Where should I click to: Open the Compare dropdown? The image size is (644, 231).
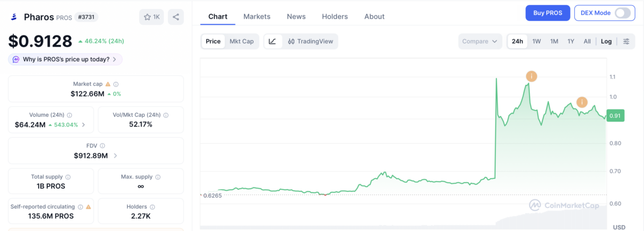480,41
